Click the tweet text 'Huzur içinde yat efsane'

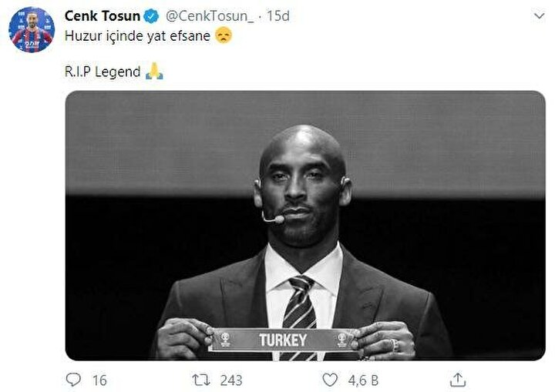pos(137,35)
